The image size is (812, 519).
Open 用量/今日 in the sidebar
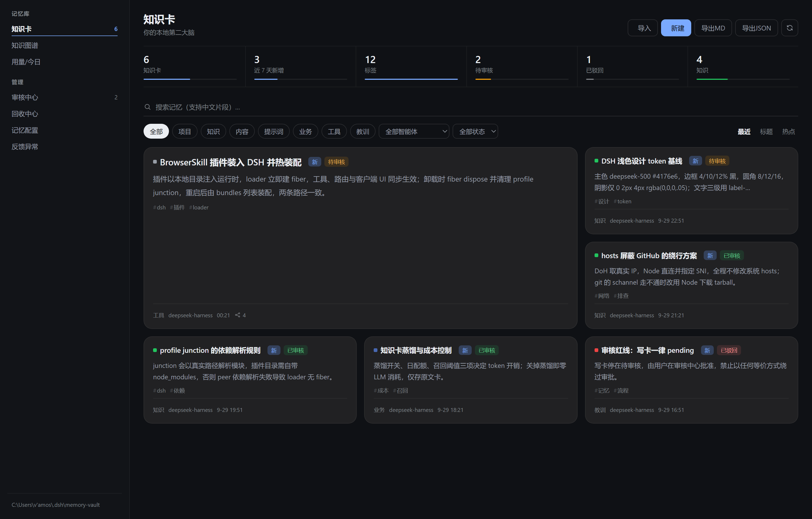(64, 62)
